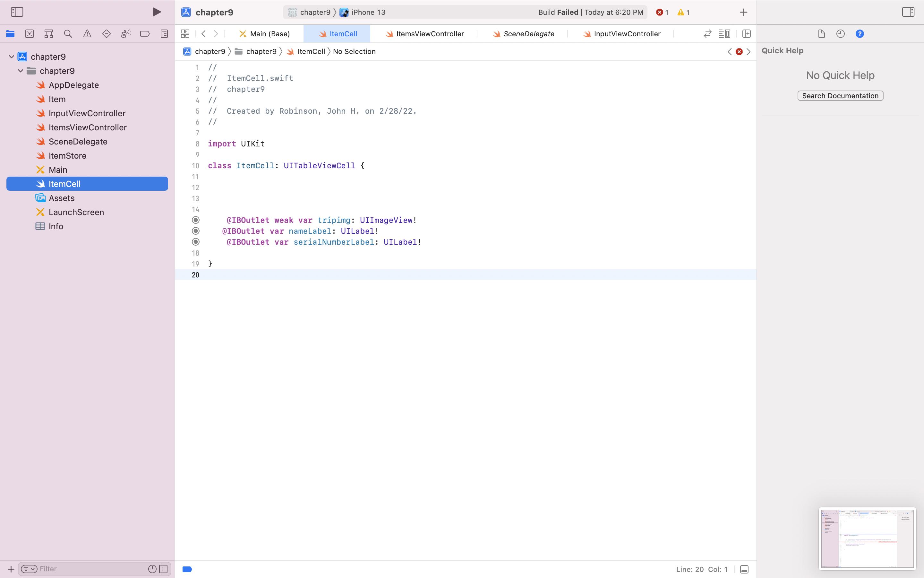The height and width of the screenshot is (578, 924).
Task: Open the Project navigator folder icon
Action: click(10, 34)
